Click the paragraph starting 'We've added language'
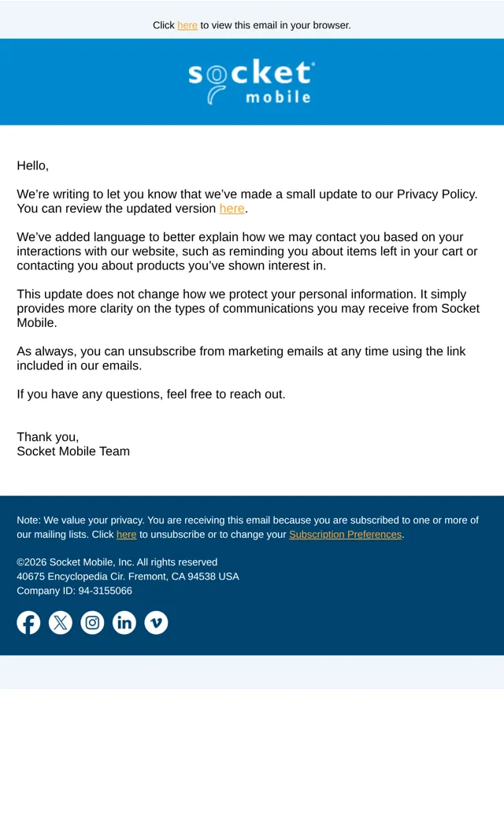Viewport: 504px width, 819px height. 247,251
